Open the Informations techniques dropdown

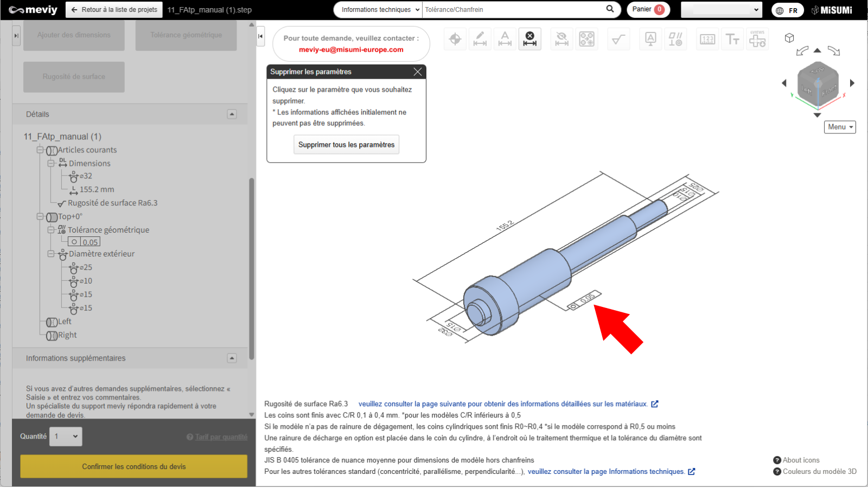378,10
